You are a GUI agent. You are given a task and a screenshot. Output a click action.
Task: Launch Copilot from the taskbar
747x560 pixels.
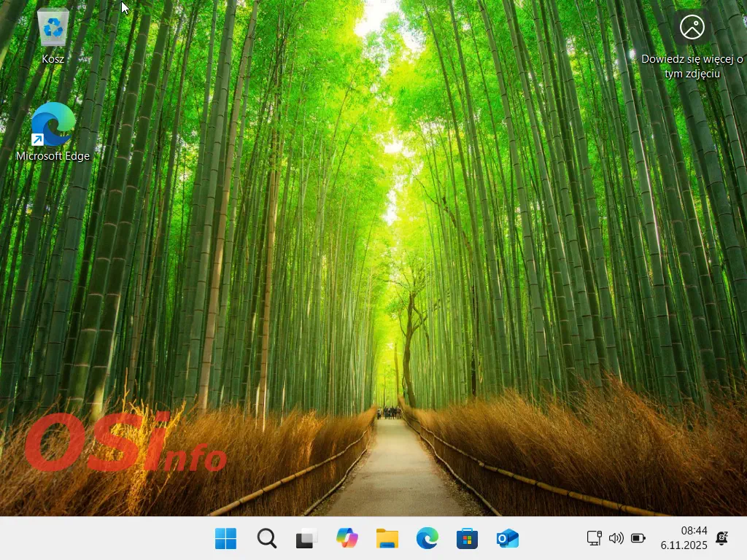click(x=347, y=539)
